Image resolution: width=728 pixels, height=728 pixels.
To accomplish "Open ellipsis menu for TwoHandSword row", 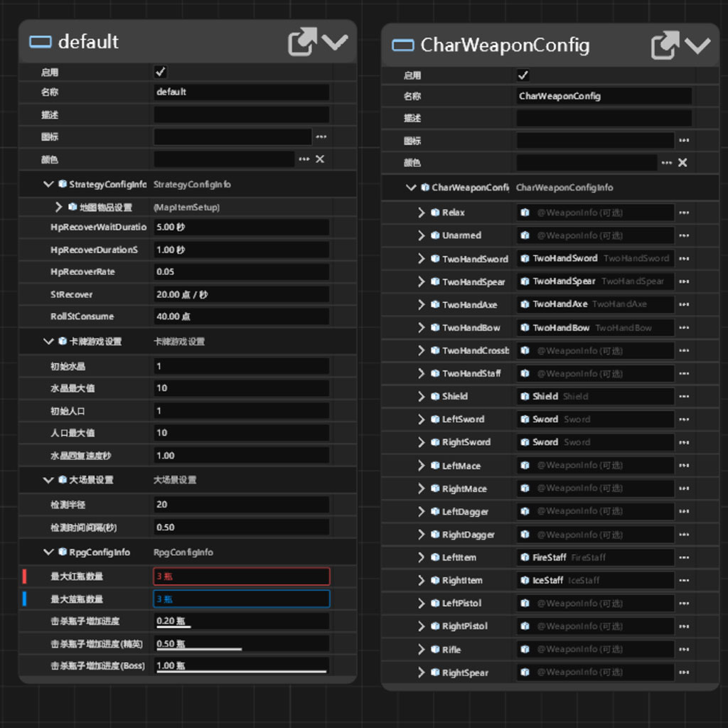I will (684, 259).
